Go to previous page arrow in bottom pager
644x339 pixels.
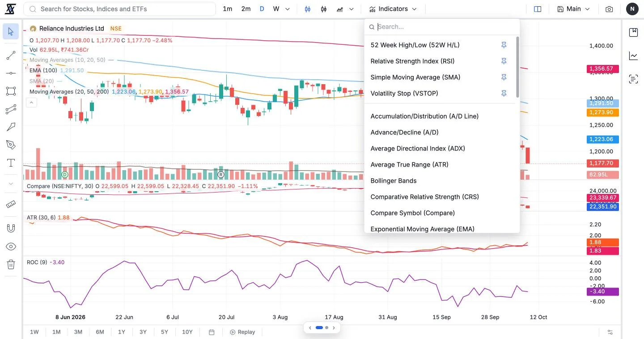point(310,328)
